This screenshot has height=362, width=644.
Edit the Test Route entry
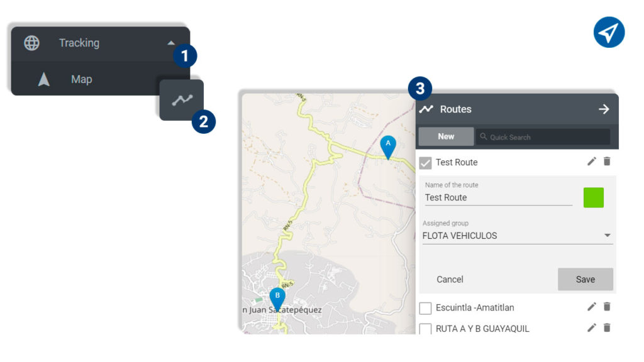tap(591, 162)
